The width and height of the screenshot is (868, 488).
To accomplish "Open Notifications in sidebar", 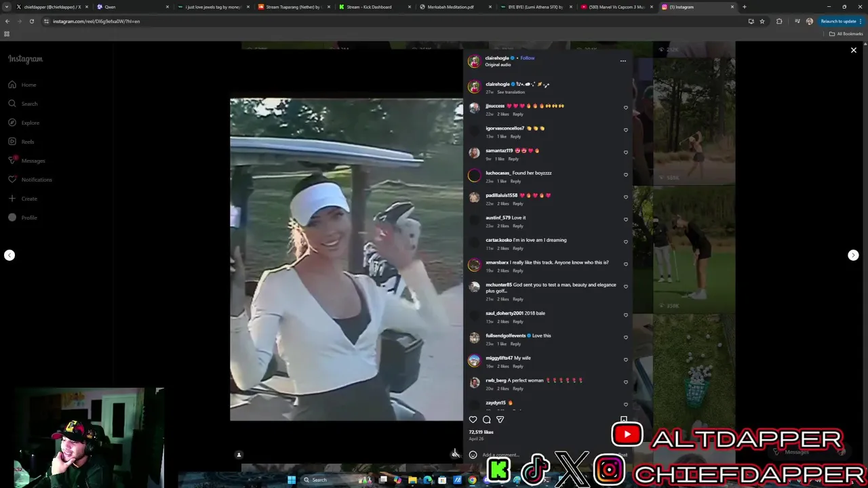I will pyautogui.click(x=30, y=180).
